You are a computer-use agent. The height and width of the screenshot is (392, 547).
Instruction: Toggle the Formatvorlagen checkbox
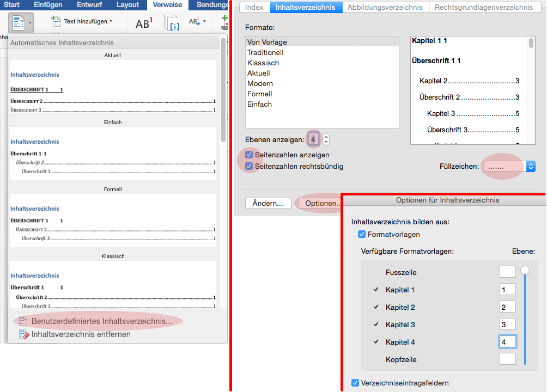361,234
